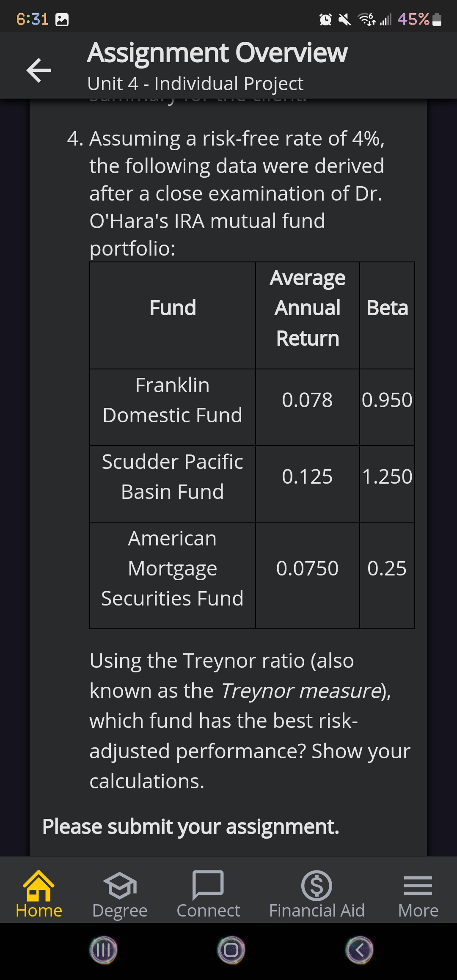The height and width of the screenshot is (980, 457).
Task: Tap the American Mortgage Securities Fund cell
Action: pyautogui.click(x=173, y=568)
